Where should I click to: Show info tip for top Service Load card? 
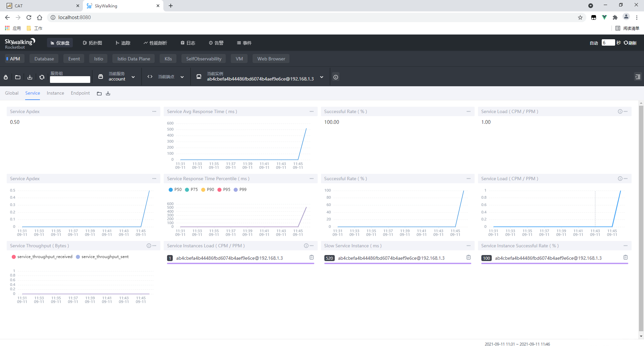[x=620, y=111]
